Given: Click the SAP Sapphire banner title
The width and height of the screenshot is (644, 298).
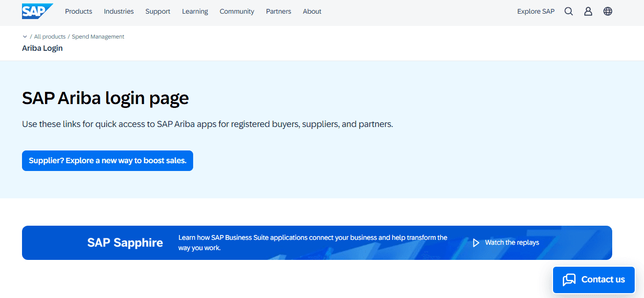Looking at the screenshot, I should (x=125, y=243).
